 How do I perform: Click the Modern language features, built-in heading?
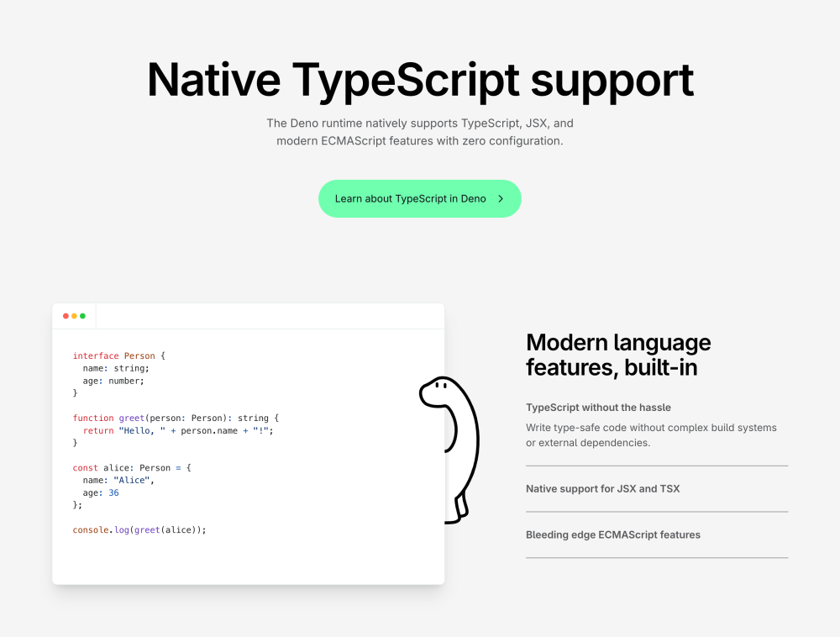click(x=618, y=355)
